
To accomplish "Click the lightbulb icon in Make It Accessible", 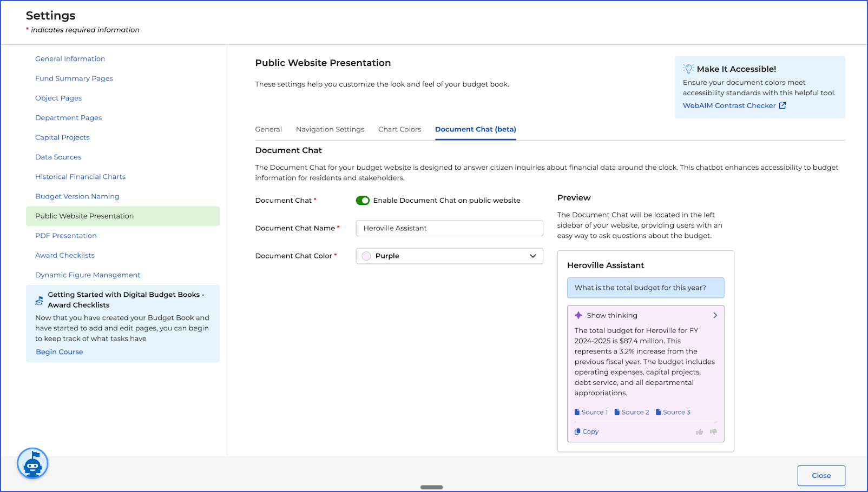I will (688, 69).
